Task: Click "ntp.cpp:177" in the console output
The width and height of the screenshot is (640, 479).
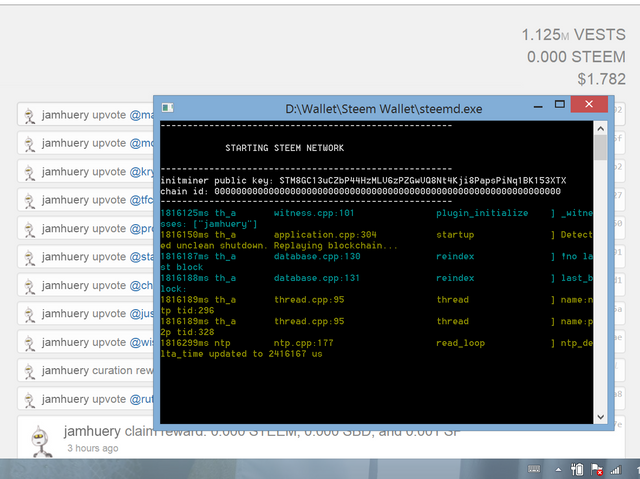Action: point(303,343)
